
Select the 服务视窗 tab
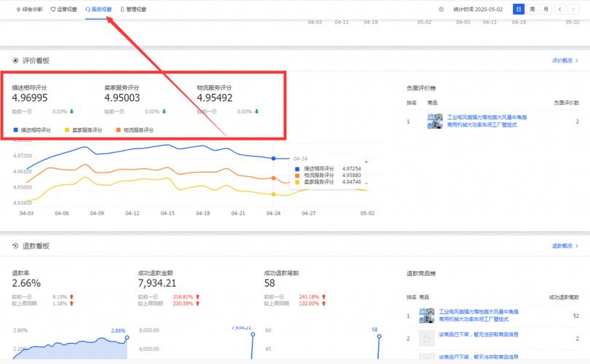click(99, 9)
